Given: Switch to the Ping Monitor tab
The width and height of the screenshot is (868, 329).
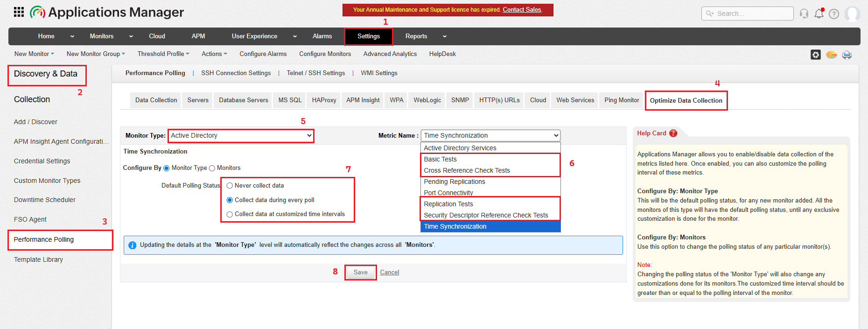Looking at the screenshot, I should 622,100.
